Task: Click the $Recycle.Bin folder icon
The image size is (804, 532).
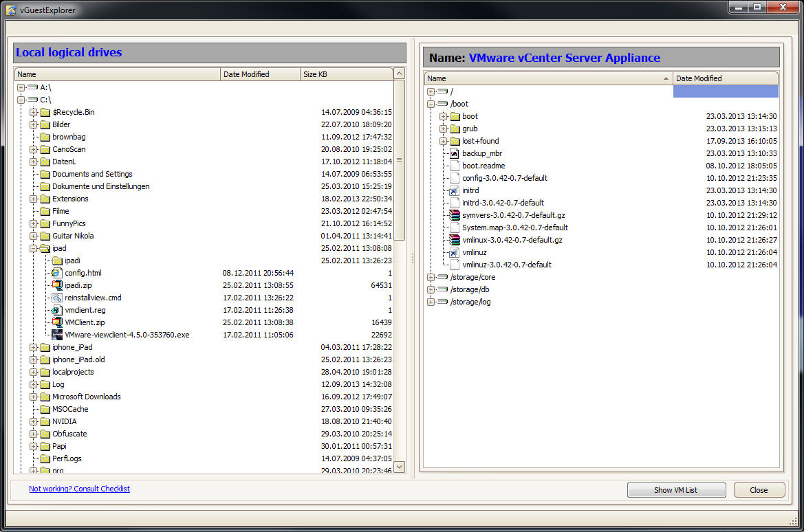Action: (x=45, y=112)
